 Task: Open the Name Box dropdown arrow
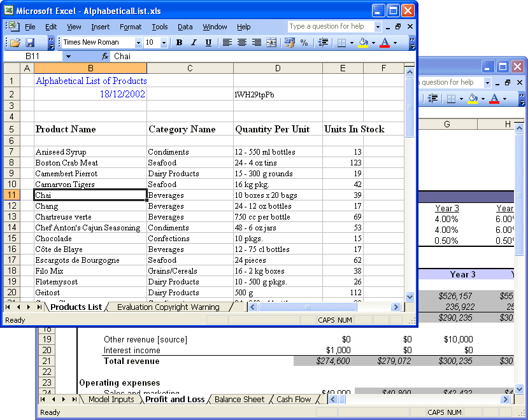pyautogui.click(x=68, y=56)
